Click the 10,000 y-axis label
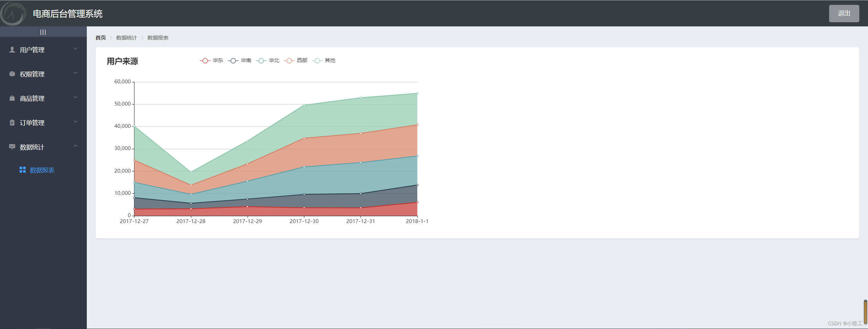Screen dimensions: 868x329 tap(123, 193)
